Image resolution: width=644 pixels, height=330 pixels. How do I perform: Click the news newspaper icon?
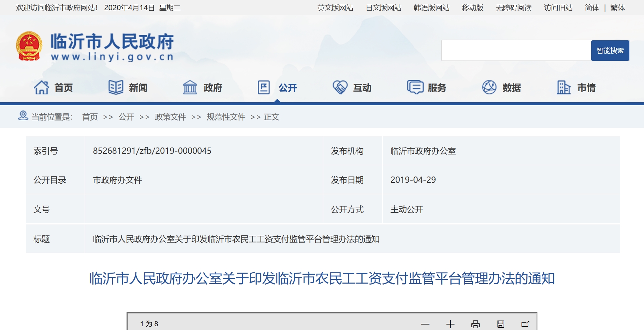[x=116, y=87]
